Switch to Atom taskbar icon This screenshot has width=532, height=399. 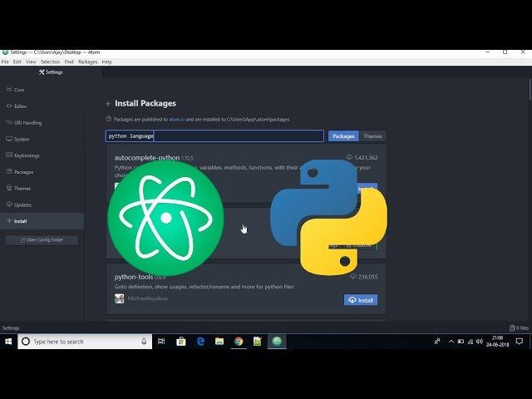277,342
